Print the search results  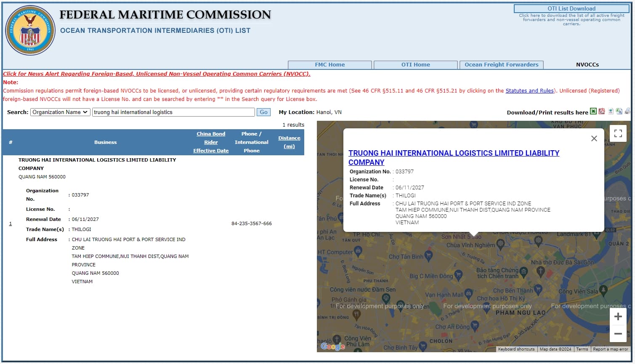click(627, 112)
